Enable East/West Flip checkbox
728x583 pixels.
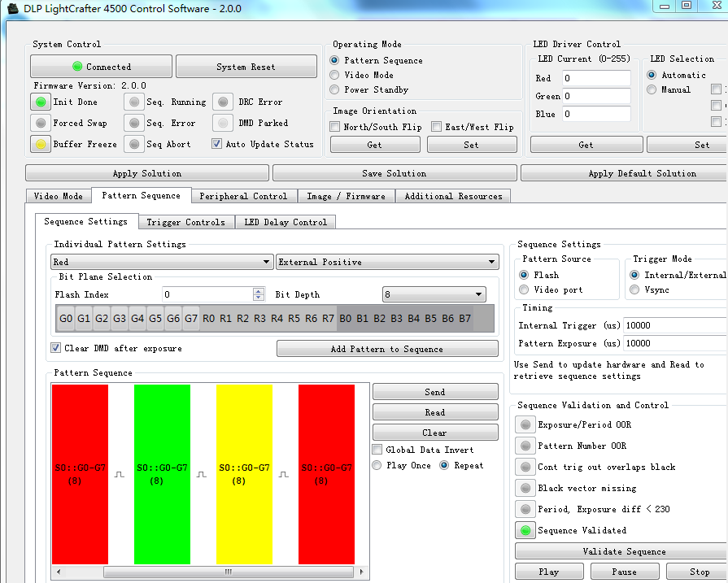(436, 126)
